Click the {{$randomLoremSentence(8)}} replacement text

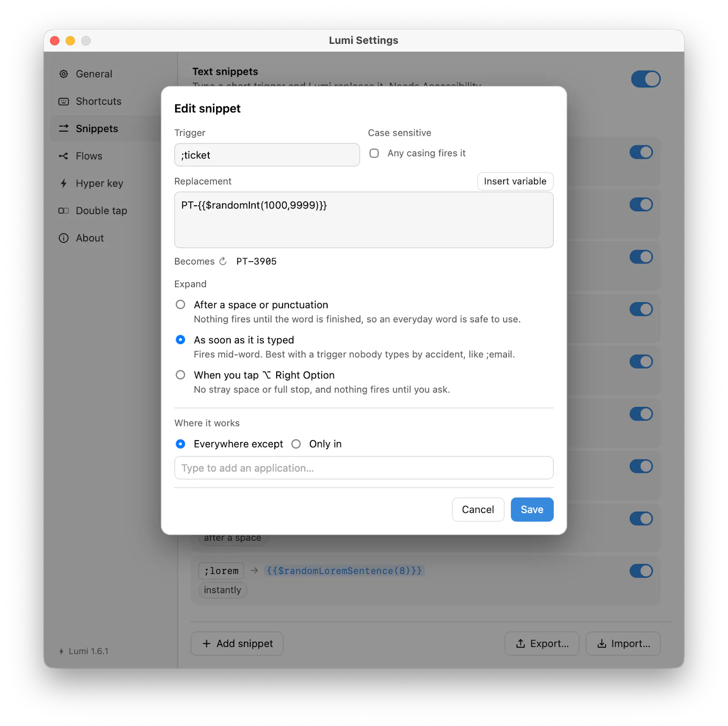pyautogui.click(x=344, y=570)
